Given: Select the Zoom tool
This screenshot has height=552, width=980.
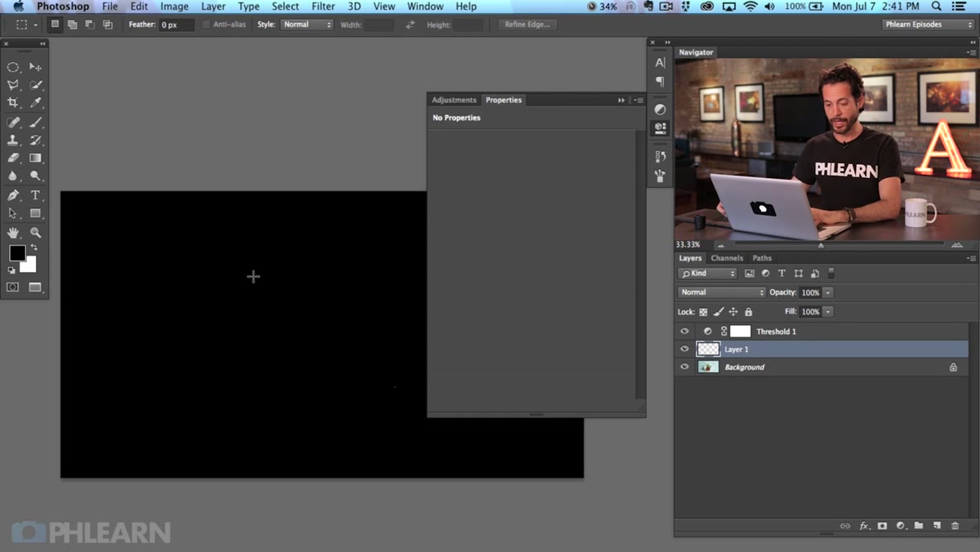Looking at the screenshot, I should coord(36,233).
